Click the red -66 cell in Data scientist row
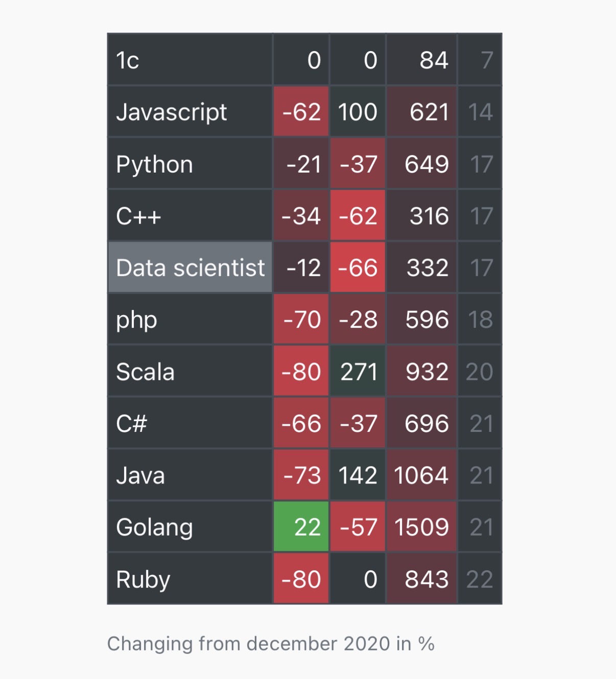 [x=358, y=268]
